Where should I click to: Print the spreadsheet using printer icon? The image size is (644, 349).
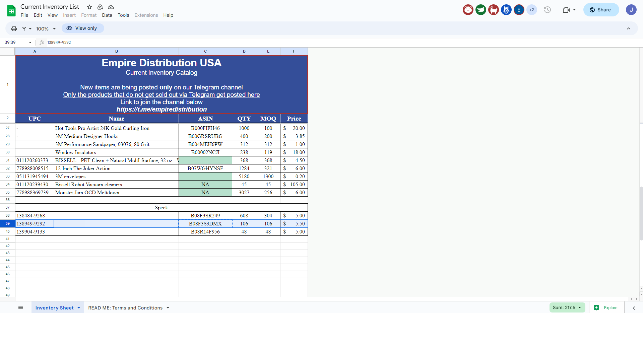point(14,29)
